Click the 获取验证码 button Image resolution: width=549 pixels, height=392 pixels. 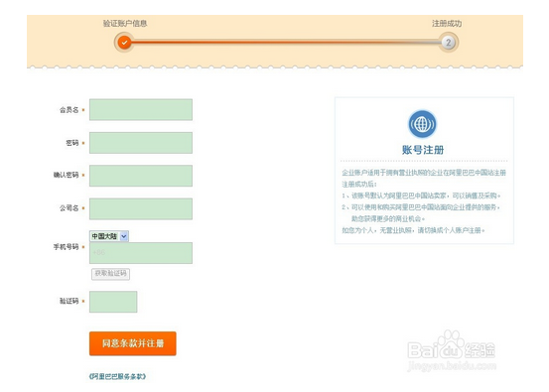[x=110, y=274]
